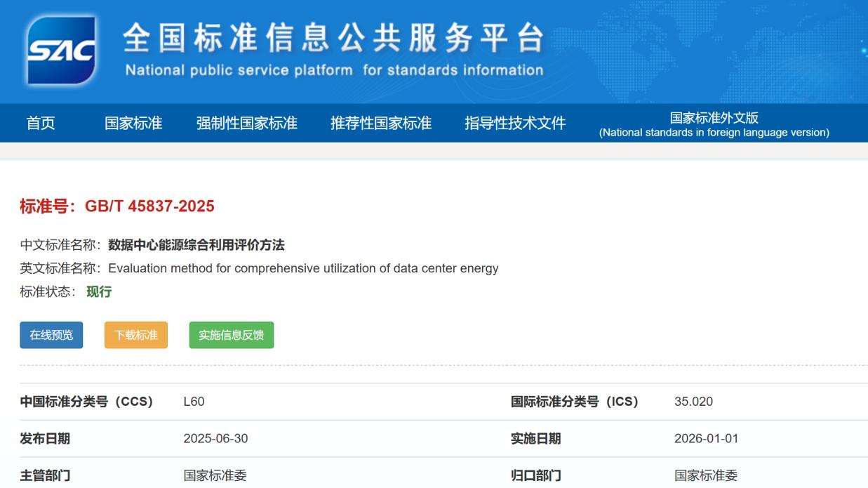The width and height of the screenshot is (868, 488).
Task: Click the 下载标准 button
Action: coord(136,335)
